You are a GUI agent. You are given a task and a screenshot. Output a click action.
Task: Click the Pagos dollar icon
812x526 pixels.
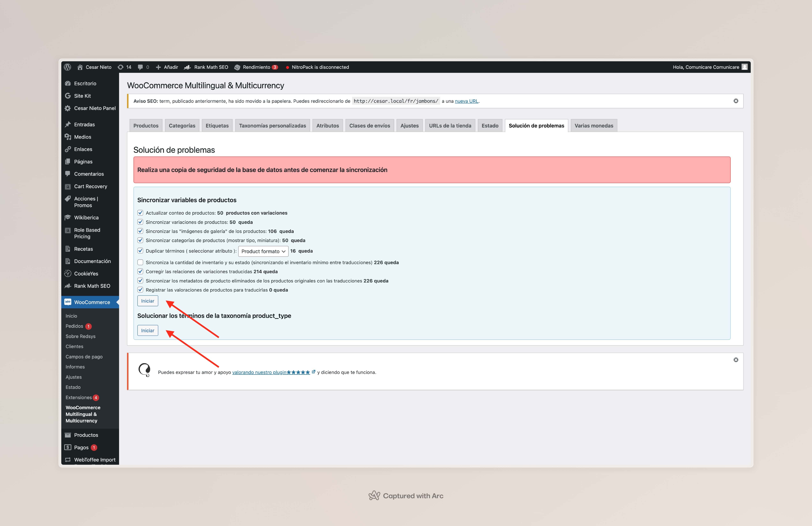click(x=68, y=447)
